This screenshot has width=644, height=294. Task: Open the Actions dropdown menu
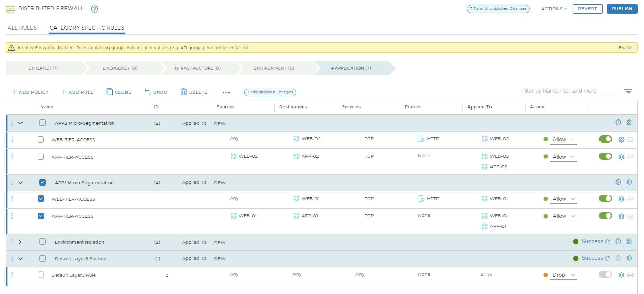click(554, 9)
